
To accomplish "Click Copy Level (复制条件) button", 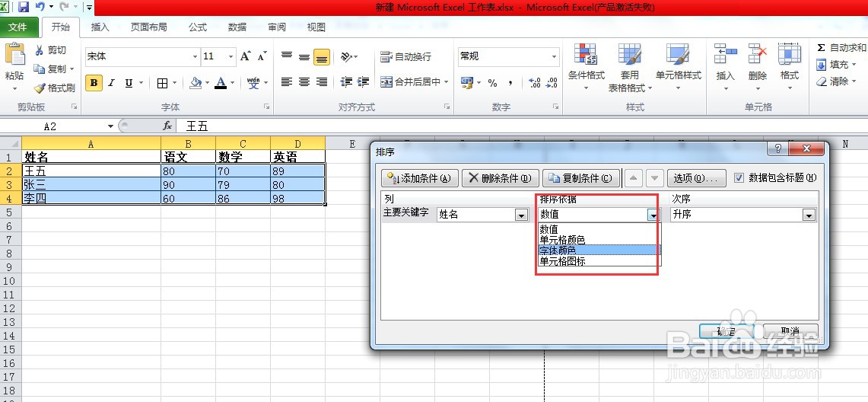I will 580,178.
